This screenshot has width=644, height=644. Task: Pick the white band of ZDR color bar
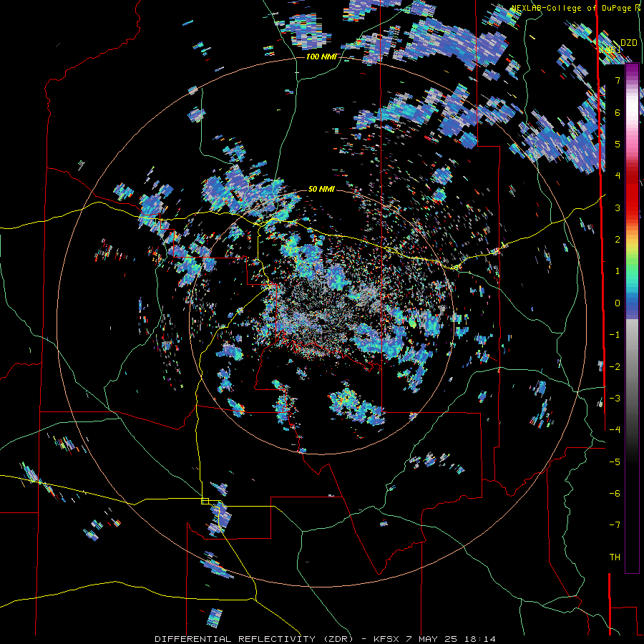tap(632, 104)
